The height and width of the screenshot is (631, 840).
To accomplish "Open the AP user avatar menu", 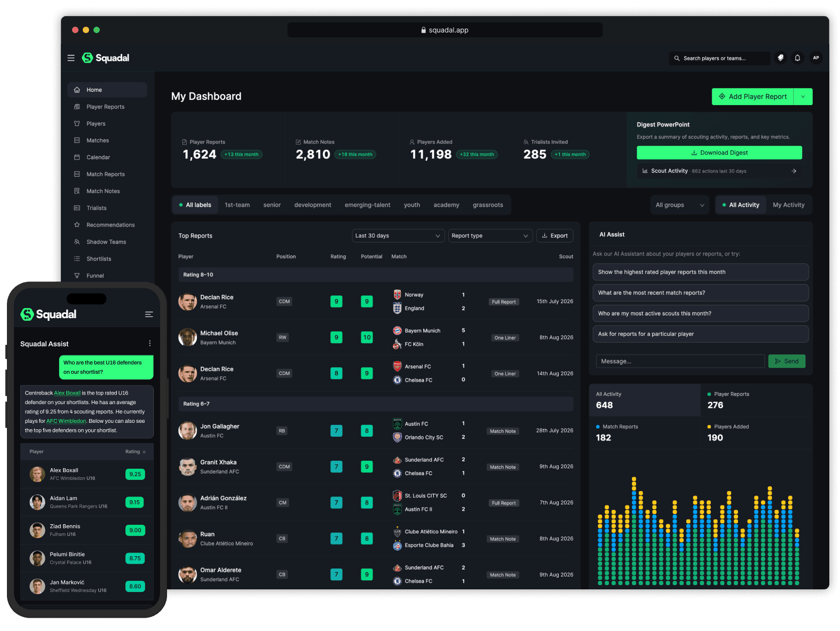I will [815, 58].
